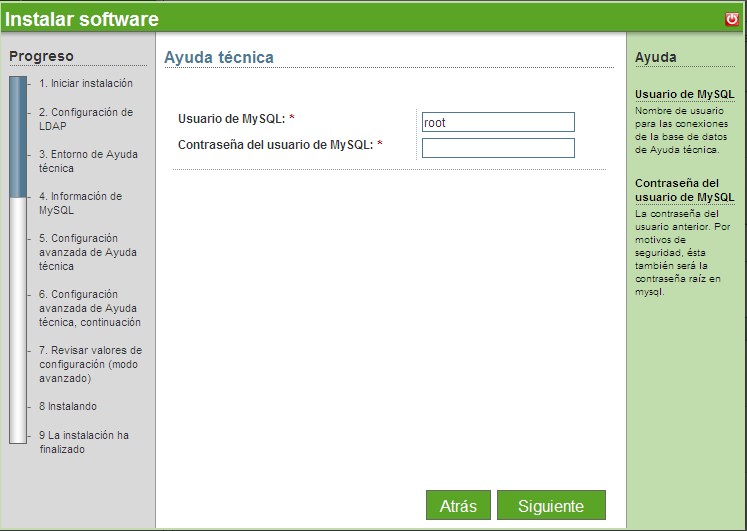747x531 pixels.
Task: Click the Progreso heading
Action: point(41,56)
